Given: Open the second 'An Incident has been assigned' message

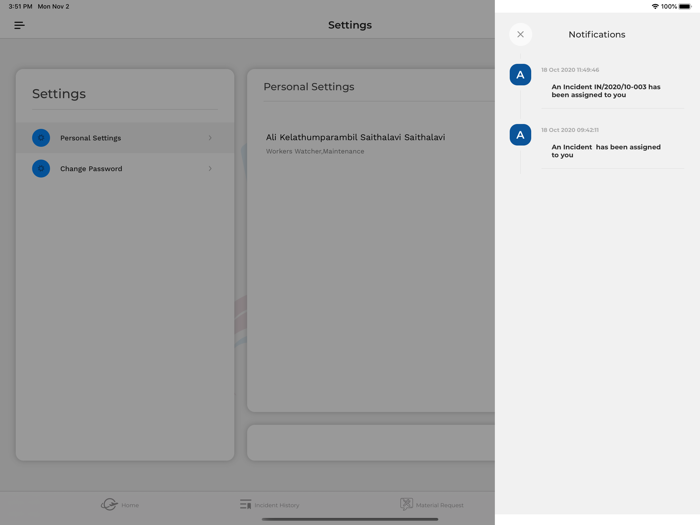Looking at the screenshot, I should click(606, 151).
